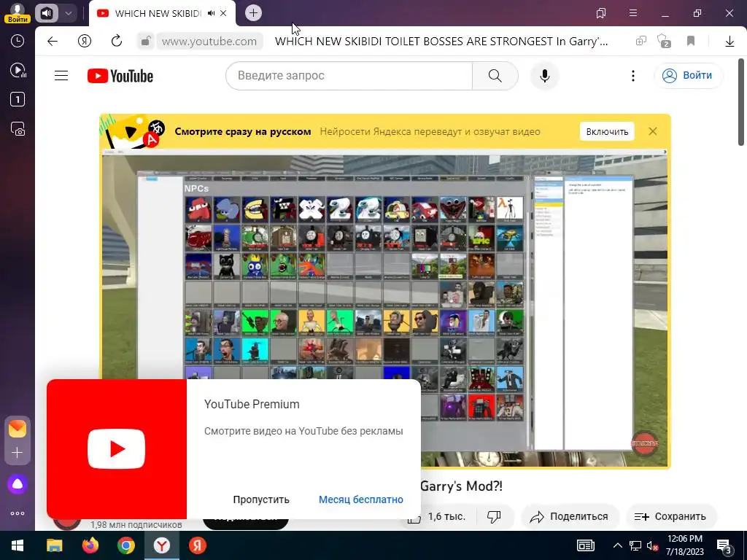This screenshot has height=560, width=747.
Task: Close the yellow translation banner
Action: coord(653,131)
